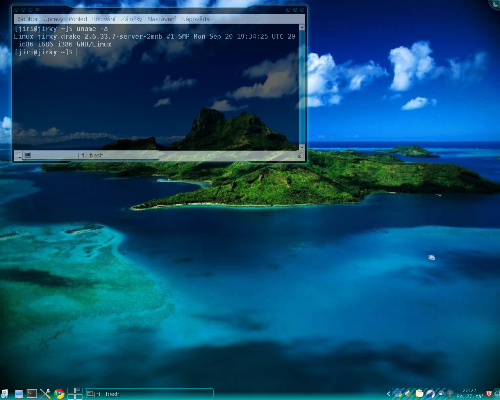Switch desktop using the pager widget
This screenshot has width=500, height=400.
point(75,394)
